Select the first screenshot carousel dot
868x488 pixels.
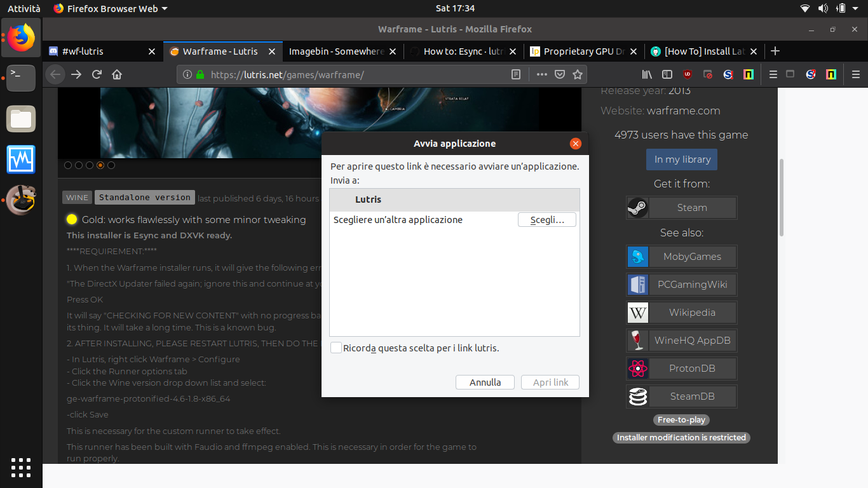(68, 165)
